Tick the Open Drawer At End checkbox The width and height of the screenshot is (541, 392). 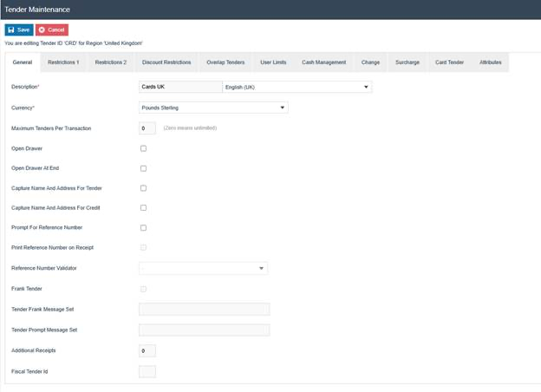click(x=144, y=168)
